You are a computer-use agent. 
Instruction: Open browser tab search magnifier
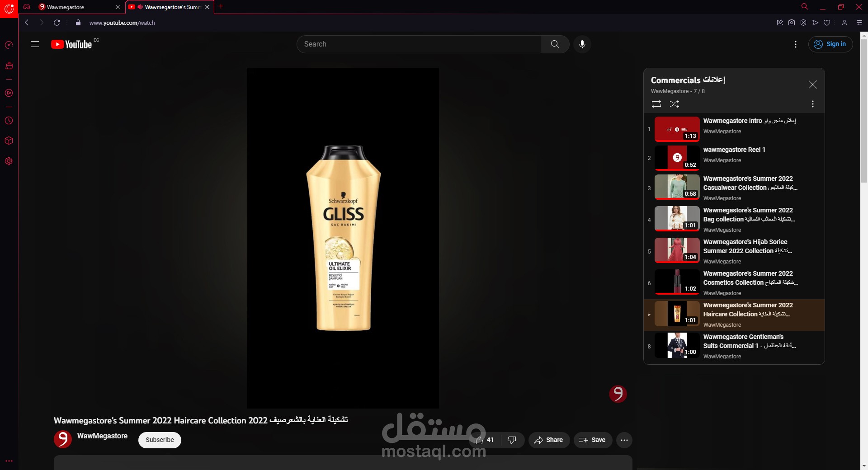click(x=805, y=6)
